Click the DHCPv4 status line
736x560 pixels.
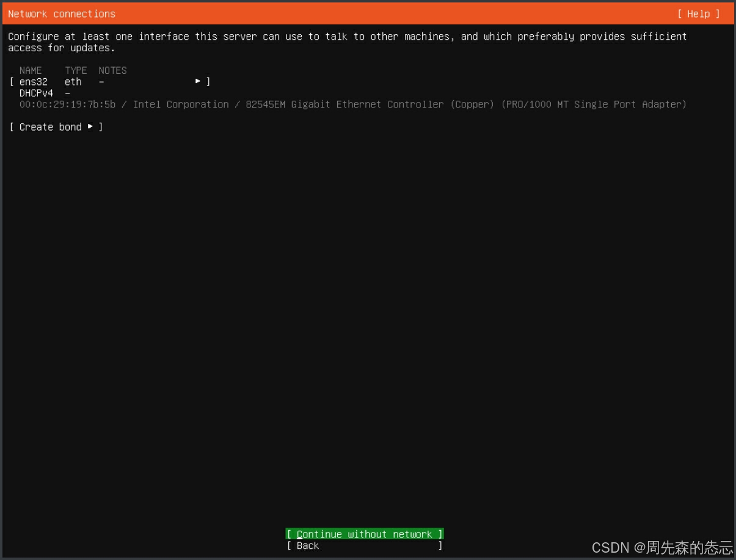click(45, 93)
